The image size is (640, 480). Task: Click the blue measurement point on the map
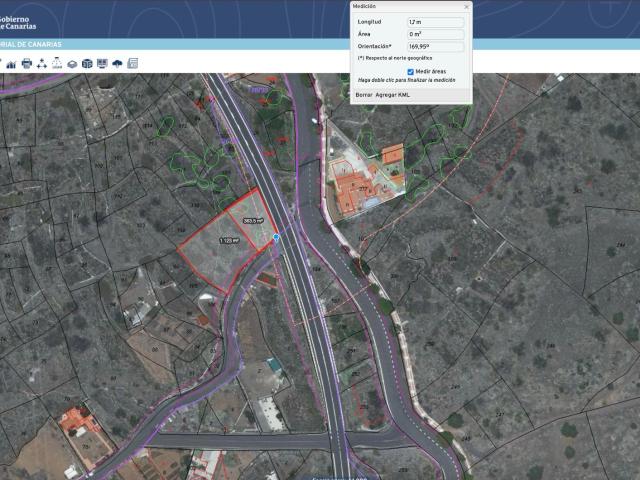[275, 237]
